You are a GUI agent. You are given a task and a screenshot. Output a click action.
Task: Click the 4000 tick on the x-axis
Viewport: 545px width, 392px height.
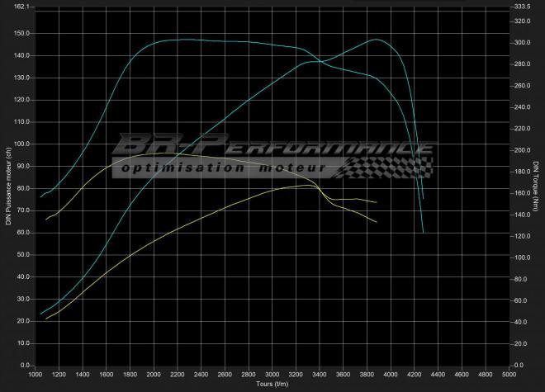(390, 375)
